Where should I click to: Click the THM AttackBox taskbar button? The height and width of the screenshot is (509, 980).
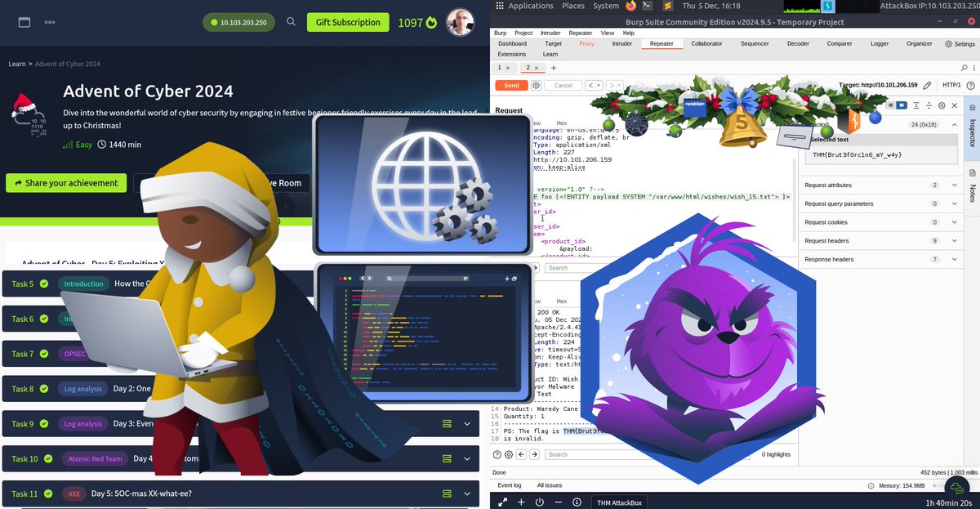click(619, 502)
